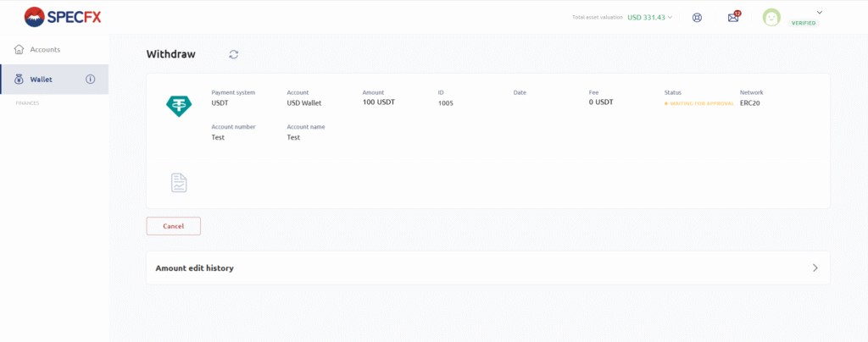The height and width of the screenshot is (342, 868).
Task: Go to Accounts in the sidebar
Action: (x=45, y=49)
